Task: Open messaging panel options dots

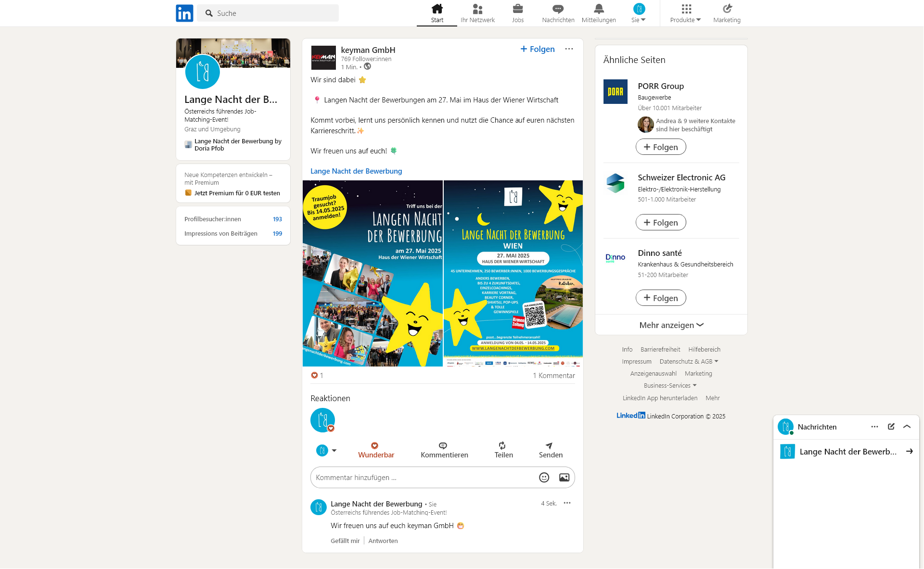Action: click(874, 427)
